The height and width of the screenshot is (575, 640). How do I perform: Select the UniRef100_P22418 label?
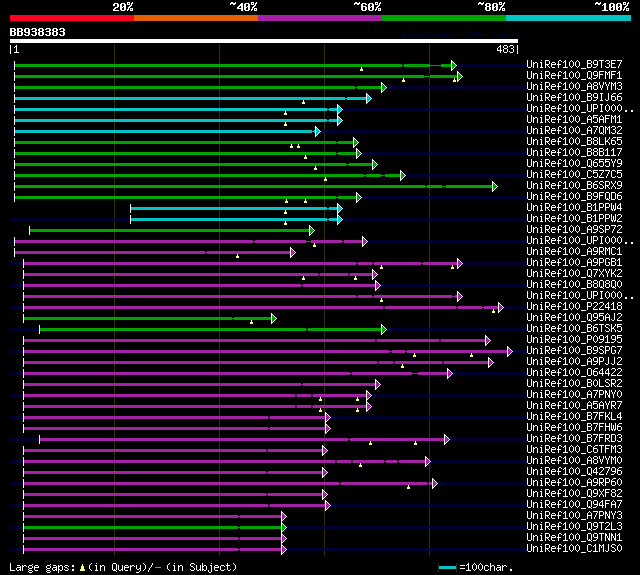tap(574, 307)
